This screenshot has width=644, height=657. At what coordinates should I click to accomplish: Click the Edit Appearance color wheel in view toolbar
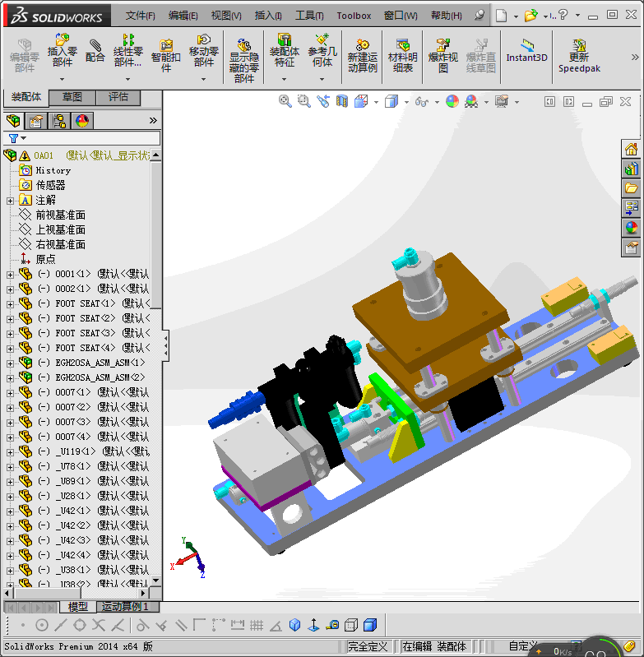pos(452,101)
